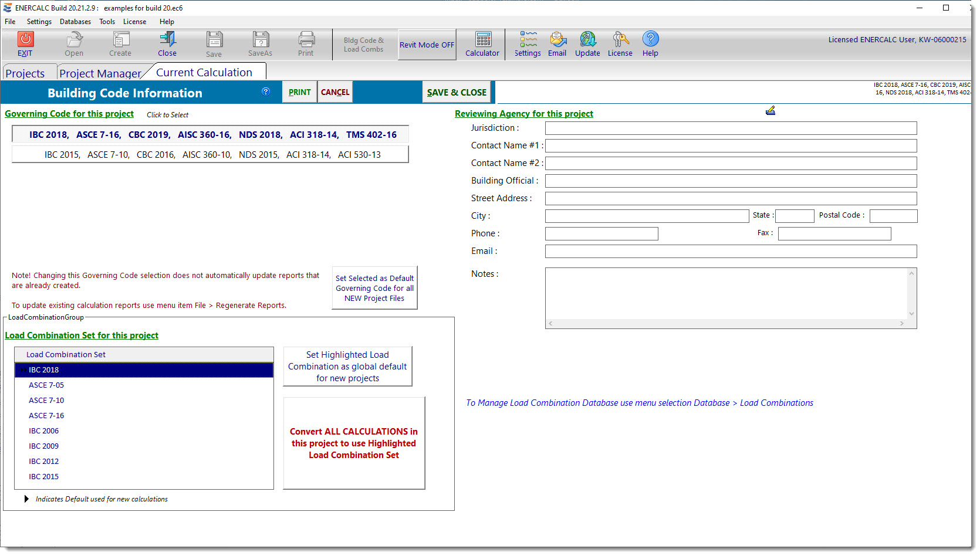
Task: Click the CANCEL button
Action: click(x=335, y=92)
